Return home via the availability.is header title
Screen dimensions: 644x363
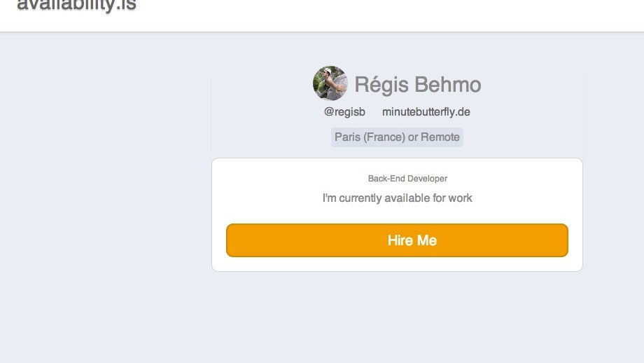pyautogui.click(x=76, y=6)
